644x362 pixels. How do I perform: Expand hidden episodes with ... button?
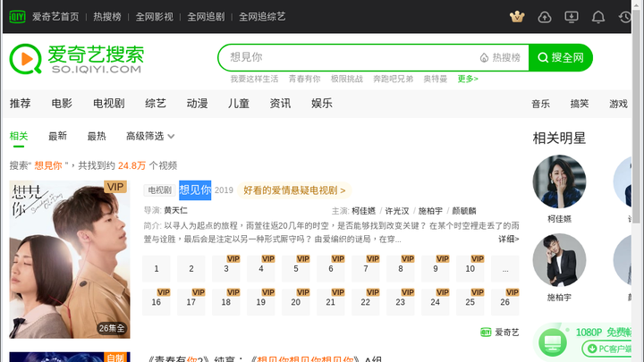505,268
